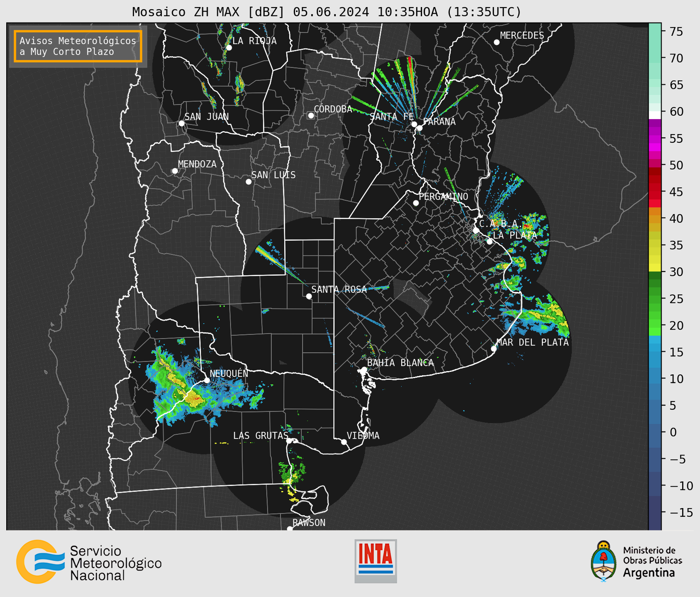Click the Pergamino city marker
Image resolution: width=700 pixels, height=597 pixels.
click(x=416, y=203)
